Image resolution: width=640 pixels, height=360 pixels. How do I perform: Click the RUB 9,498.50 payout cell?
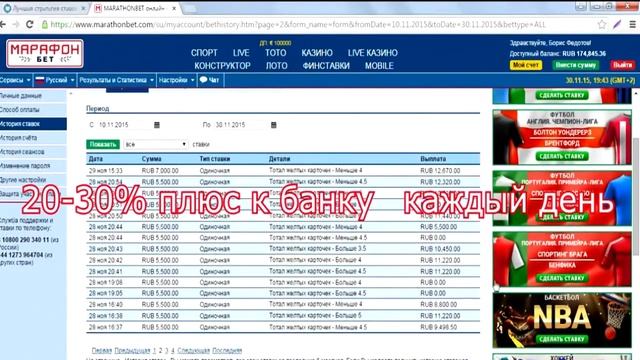tap(439, 327)
